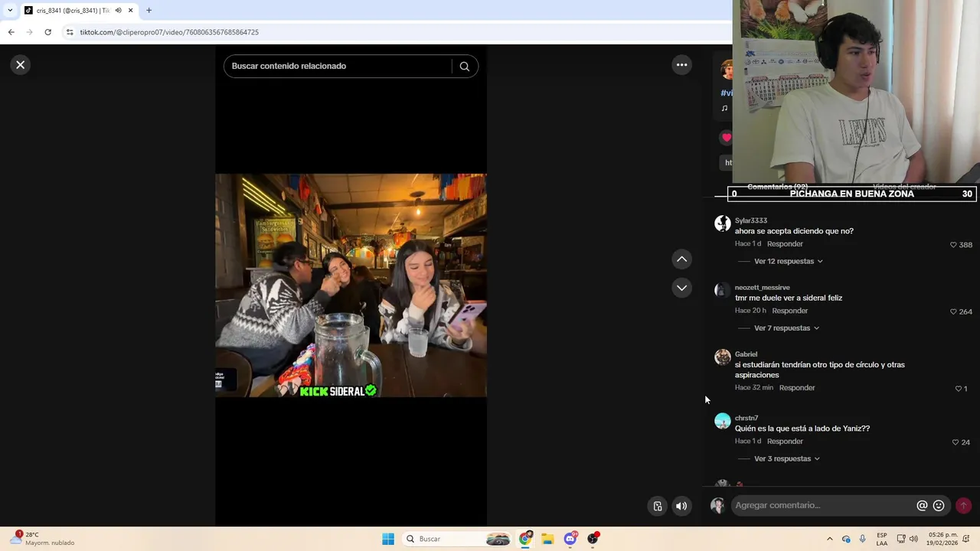Open neozett_messirve's profile avatar

[723, 290]
